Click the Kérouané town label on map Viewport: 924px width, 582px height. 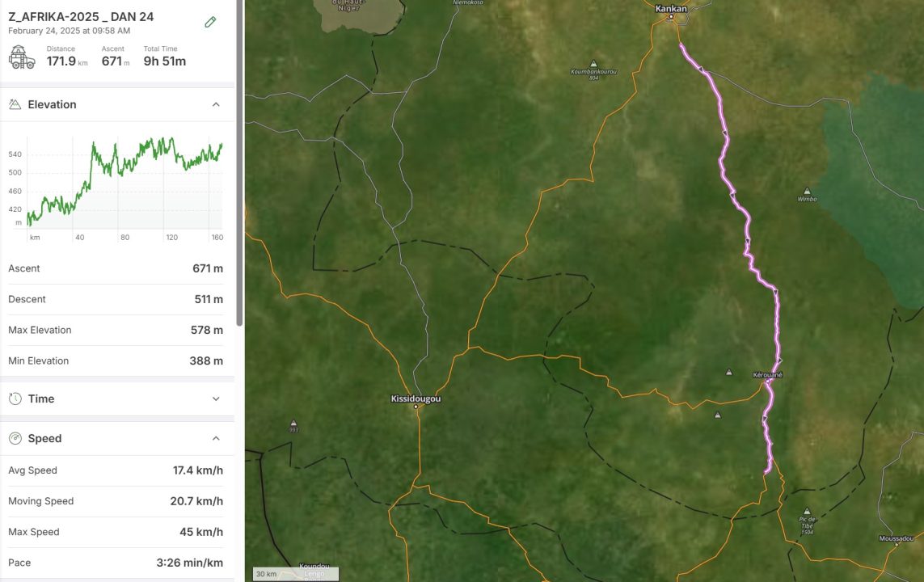pos(767,375)
